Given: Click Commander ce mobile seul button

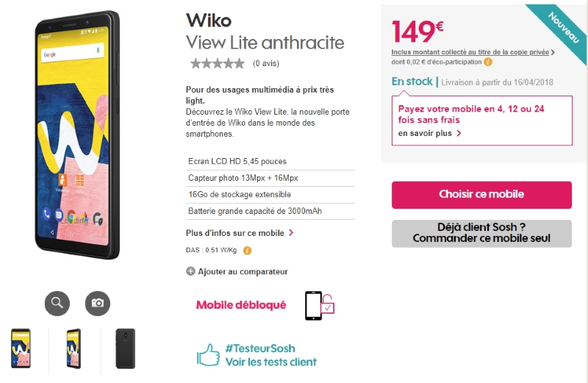Looking at the screenshot, I should 481,233.
